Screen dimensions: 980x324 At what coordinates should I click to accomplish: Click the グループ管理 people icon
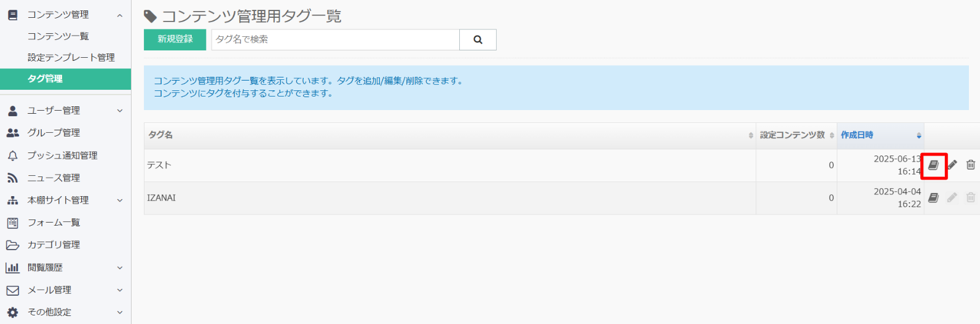tap(12, 133)
